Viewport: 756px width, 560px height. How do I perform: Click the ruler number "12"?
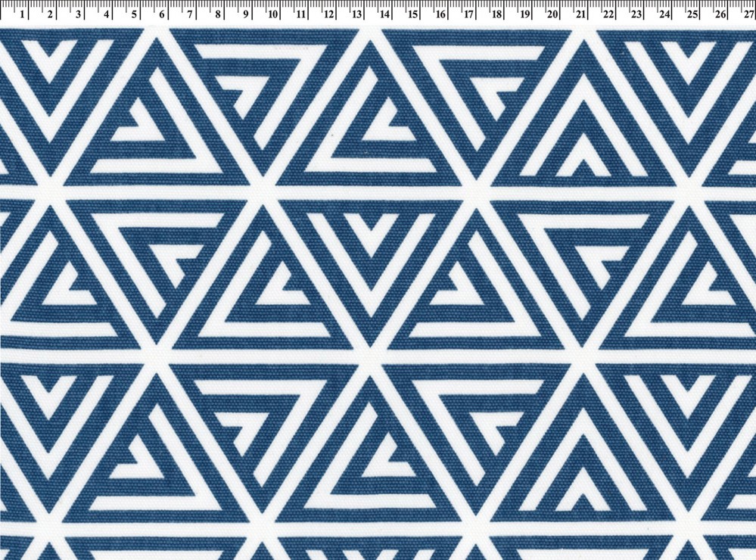pyautogui.click(x=328, y=14)
